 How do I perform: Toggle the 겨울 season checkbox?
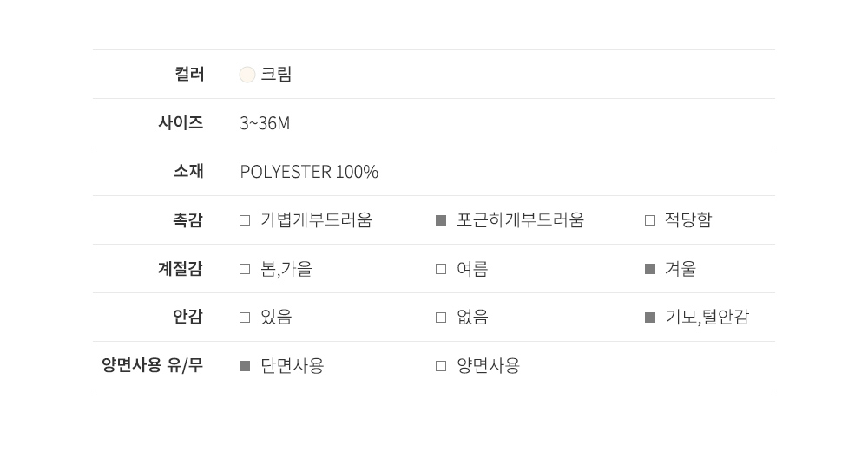point(650,269)
